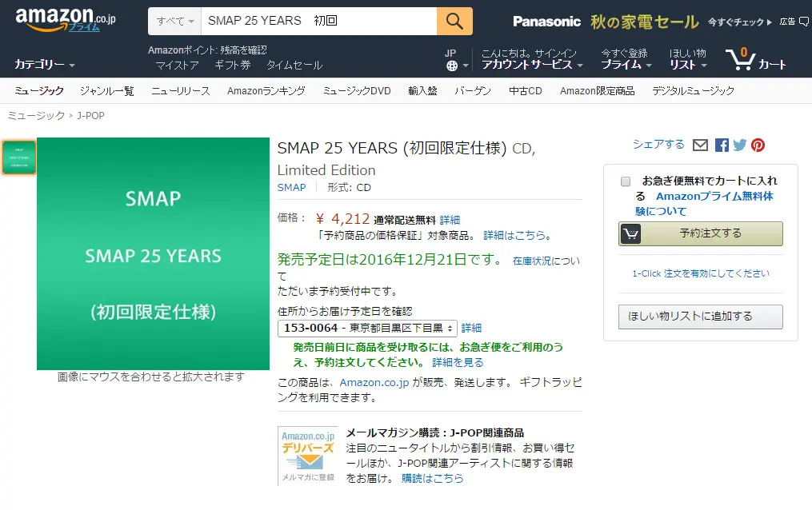Click the Panasonic 秋の家電セール banner

[x=642, y=22]
